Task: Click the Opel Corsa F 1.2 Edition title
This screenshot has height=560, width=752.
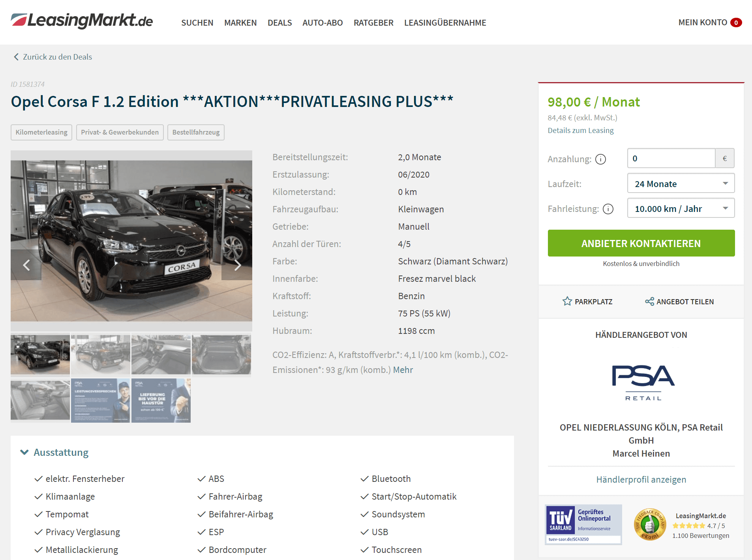Action: (232, 101)
